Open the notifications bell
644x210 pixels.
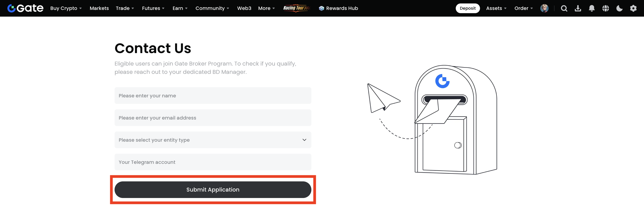point(592,8)
